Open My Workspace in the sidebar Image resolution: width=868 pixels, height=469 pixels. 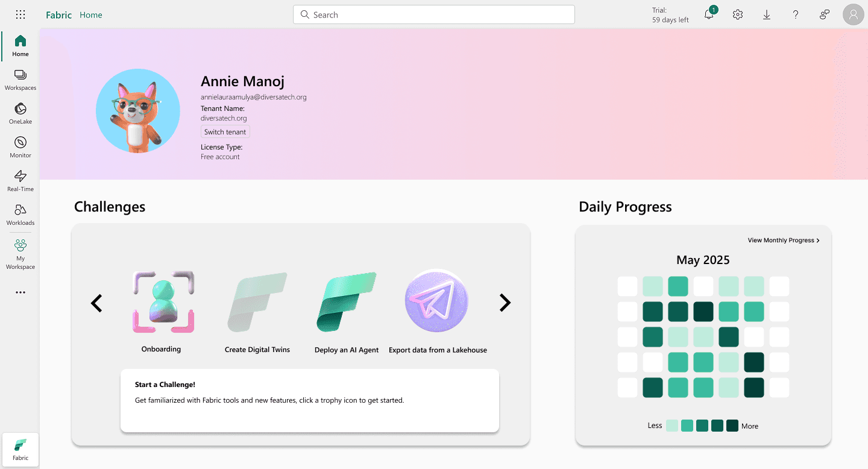(20, 254)
